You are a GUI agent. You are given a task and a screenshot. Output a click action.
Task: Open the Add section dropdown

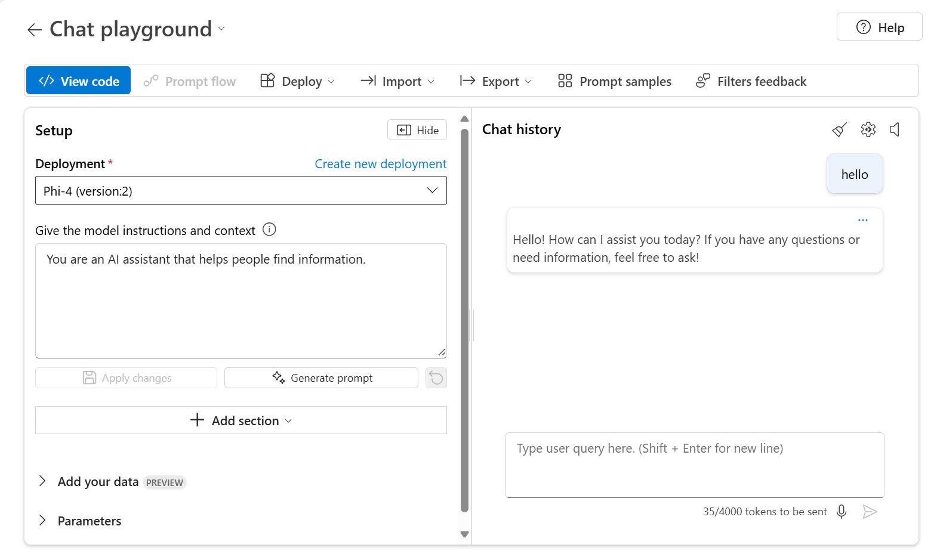[x=241, y=420]
